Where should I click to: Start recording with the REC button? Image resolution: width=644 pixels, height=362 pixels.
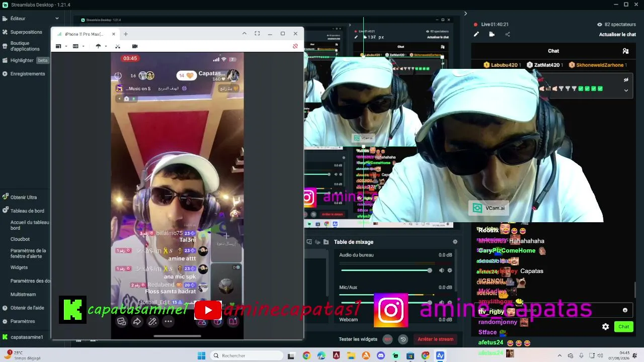387,339
